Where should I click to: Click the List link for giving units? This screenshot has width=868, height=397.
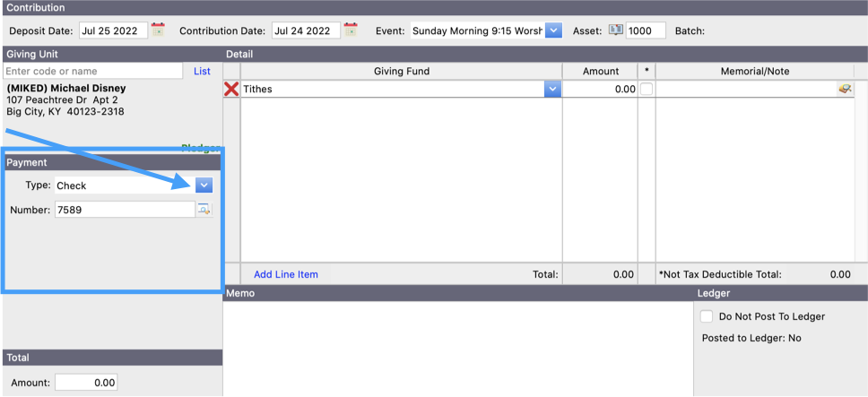click(x=202, y=71)
